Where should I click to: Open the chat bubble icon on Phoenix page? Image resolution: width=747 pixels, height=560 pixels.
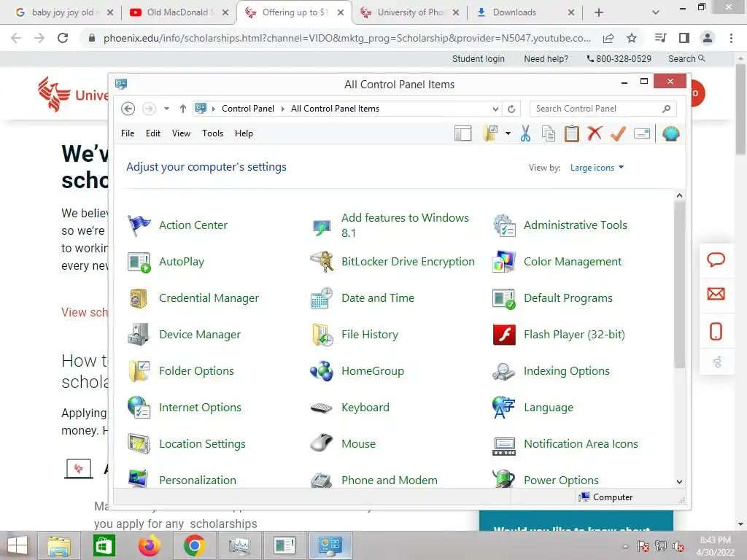click(716, 260)
